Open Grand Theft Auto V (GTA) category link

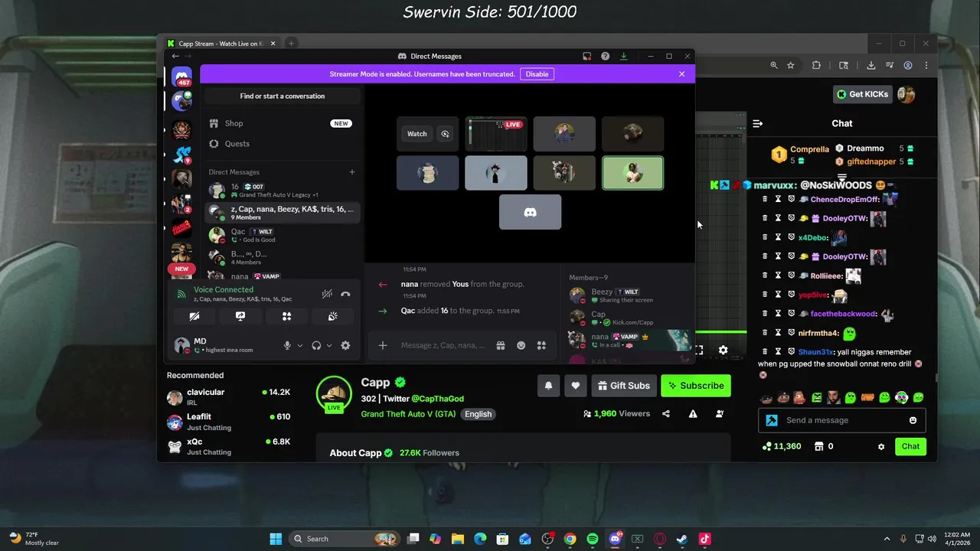pyautogui.click(x=408, y=414)
